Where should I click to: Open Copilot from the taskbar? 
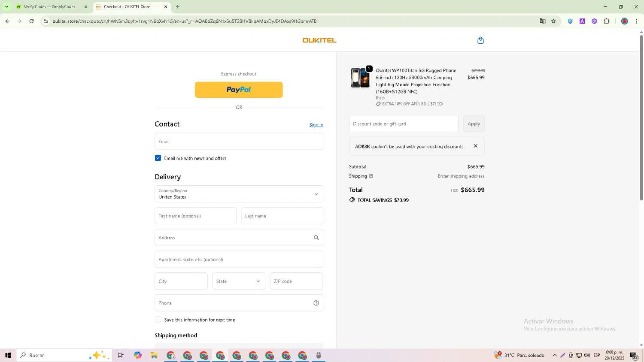(x=138, y=355)
